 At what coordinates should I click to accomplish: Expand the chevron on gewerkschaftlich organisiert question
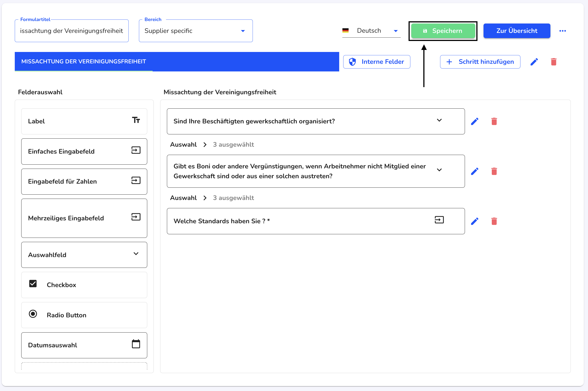pos(439,120)
